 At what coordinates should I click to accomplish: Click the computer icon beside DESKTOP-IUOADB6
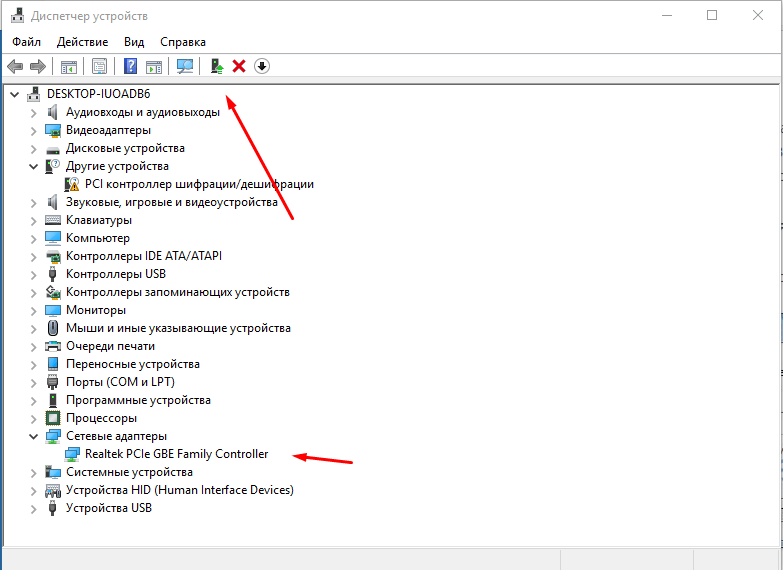[x=33, y=94]
